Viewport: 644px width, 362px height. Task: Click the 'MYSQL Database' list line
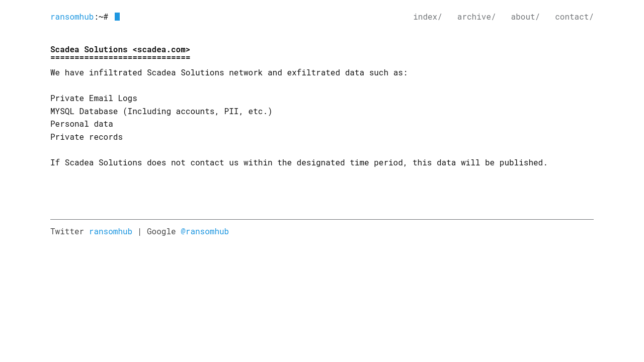(161, 112)
